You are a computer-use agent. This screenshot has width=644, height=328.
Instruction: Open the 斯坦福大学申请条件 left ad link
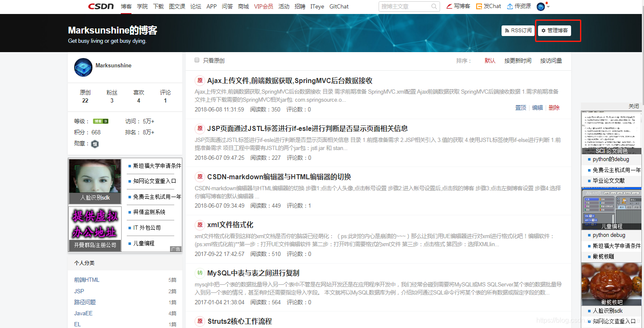coord(157,166)
